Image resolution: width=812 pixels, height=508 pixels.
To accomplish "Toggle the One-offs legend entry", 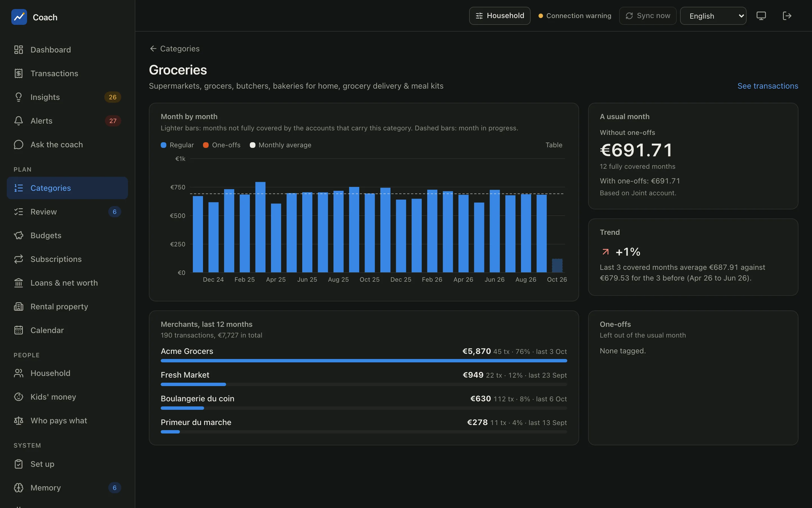I will (x=221, y=145).
